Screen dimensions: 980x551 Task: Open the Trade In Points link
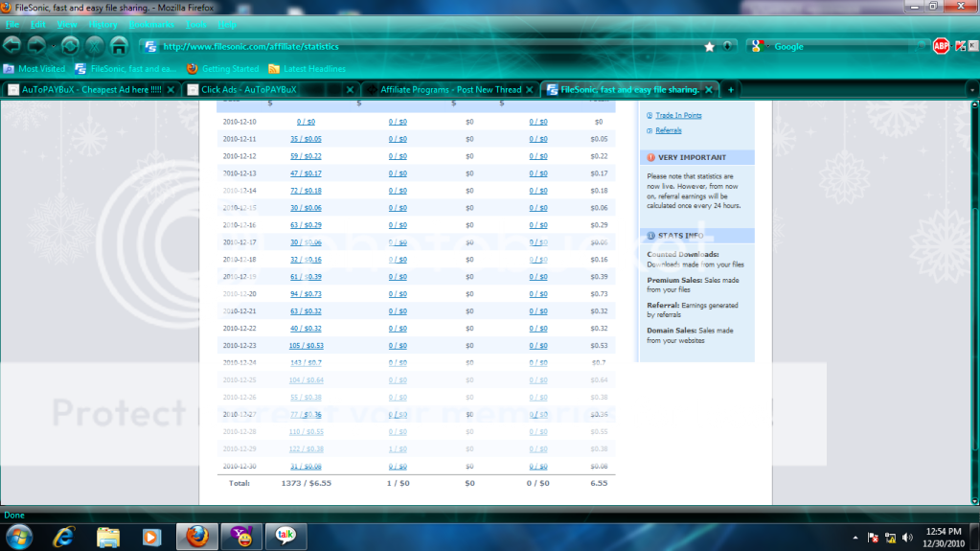click(x=678, y=115)
